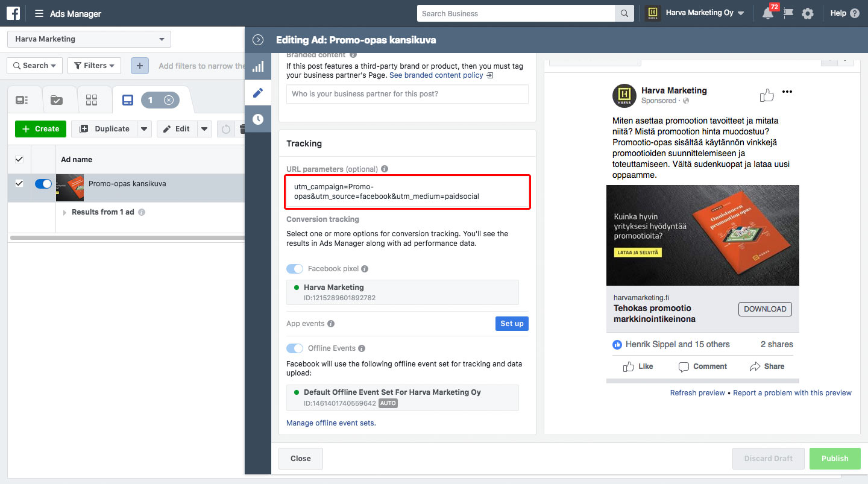This screenshot has width=868, height=484.
Task: Open notifications bell with 72 badge
Action: [768, 13]
